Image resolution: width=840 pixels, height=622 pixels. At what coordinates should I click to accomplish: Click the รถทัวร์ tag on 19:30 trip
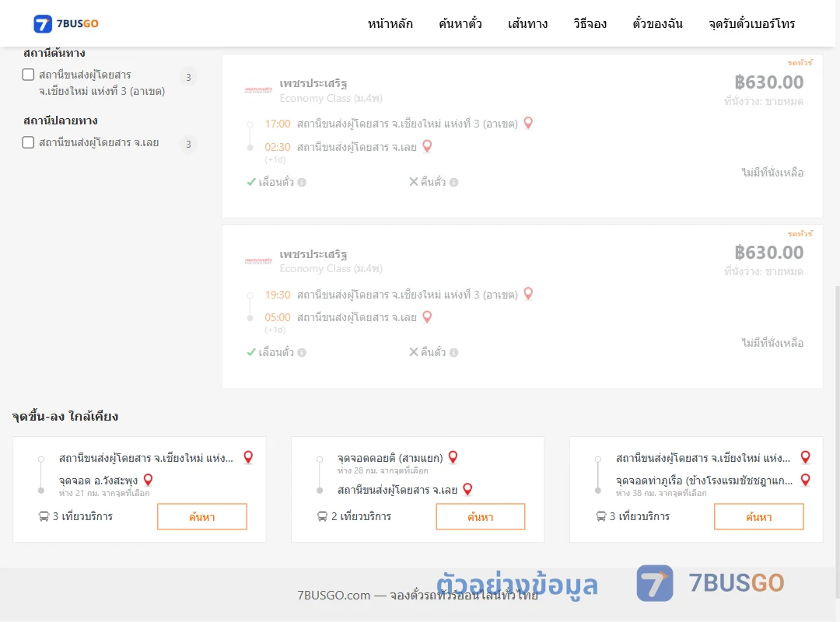tap(800, 233)
